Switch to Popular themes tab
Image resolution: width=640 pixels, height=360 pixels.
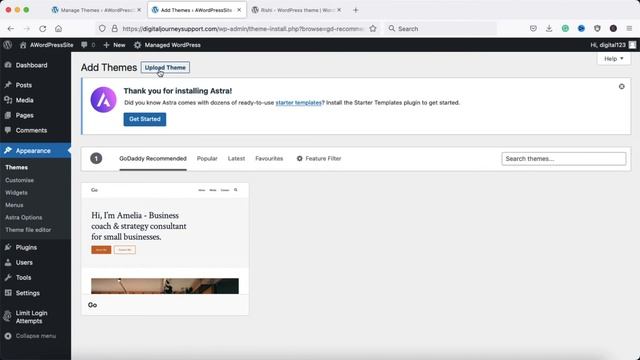pos(207,158)
